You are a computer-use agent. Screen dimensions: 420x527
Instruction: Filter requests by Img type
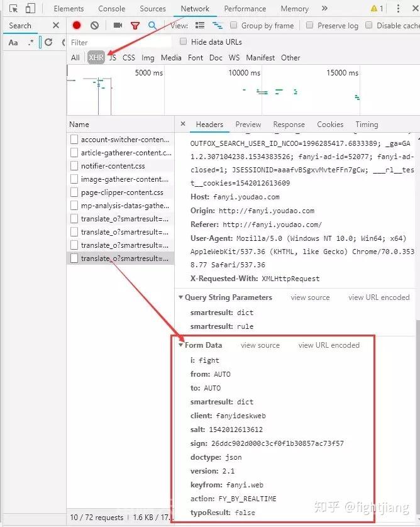pos(148,58)
